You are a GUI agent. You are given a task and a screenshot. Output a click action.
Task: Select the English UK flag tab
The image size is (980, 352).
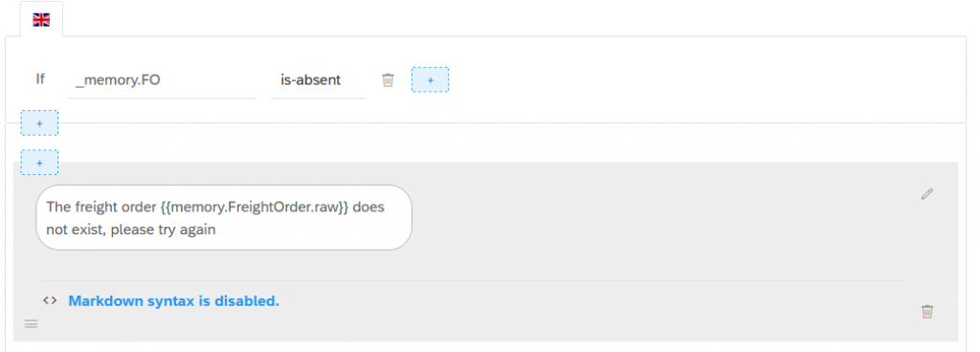coord(41,19)
